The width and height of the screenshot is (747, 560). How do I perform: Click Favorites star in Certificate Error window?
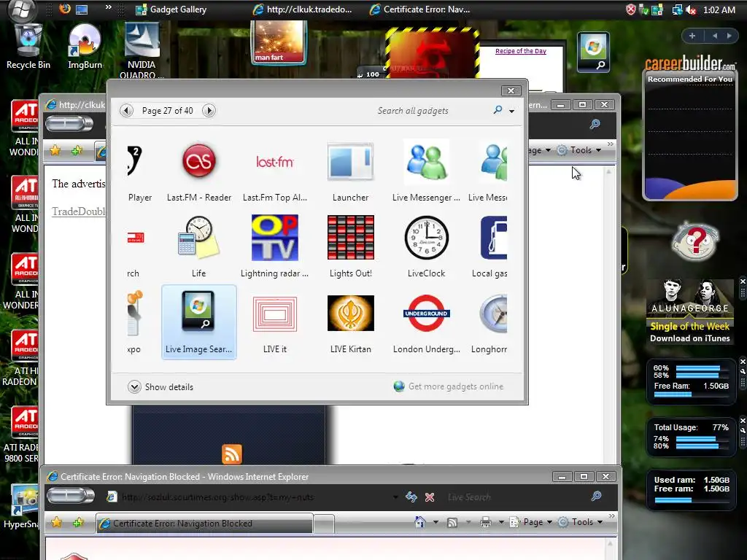coord(56,522)
